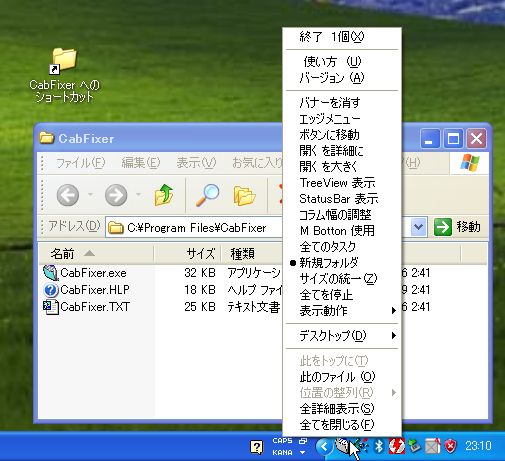Select 全てを停止 menu entry
This screenshot has height=461, width=505.
[342, 295]
